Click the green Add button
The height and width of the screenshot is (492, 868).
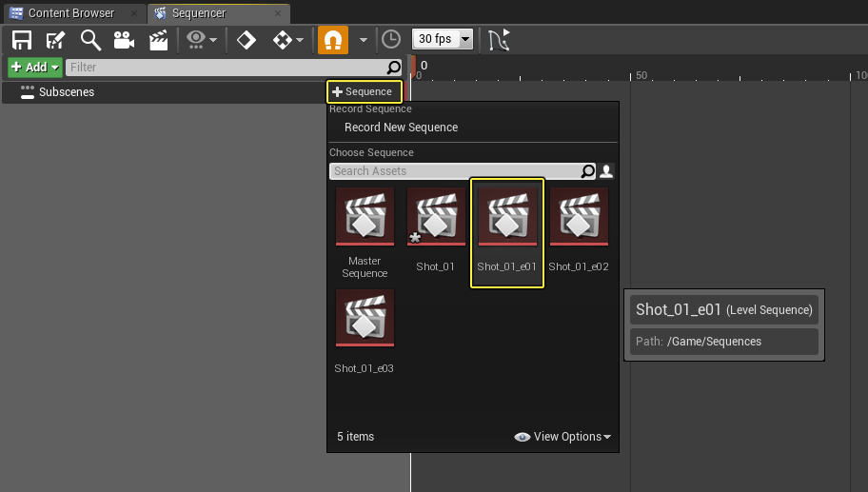tap(35, 67)
